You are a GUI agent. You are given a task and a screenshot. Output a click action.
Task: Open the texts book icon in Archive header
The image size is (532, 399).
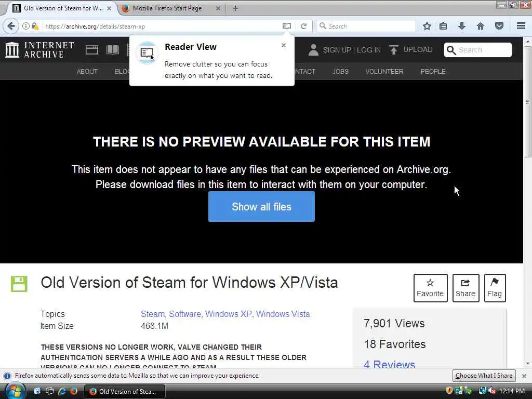point(113,50)
